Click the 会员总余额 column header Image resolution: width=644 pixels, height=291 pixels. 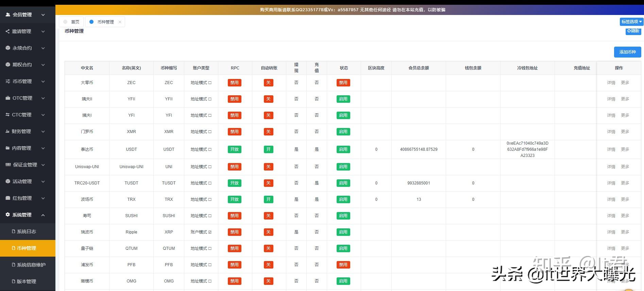pyautogui.click(x=419, y=68)
